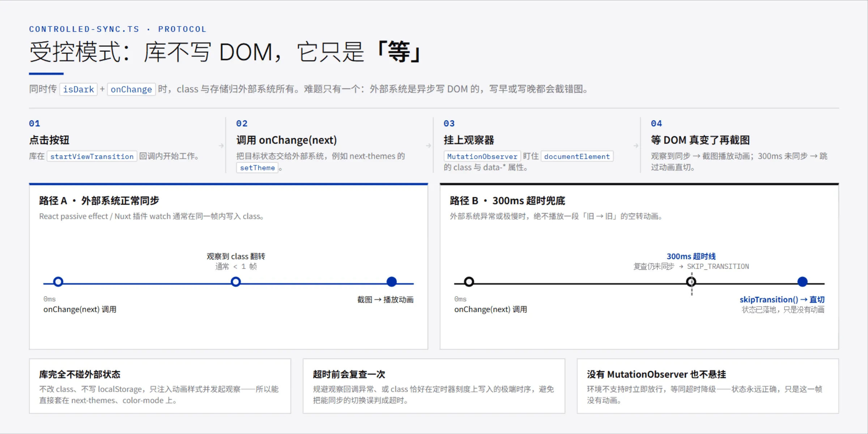Viewport: 868px width, 434px height.
Task: Click the 300ms 超时线 label
Action: point(691,256)
